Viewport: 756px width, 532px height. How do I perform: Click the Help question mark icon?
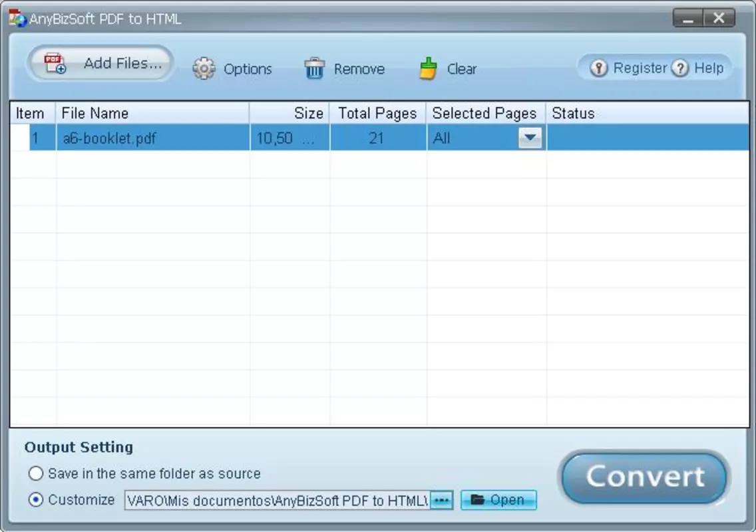tap(680, 68)
